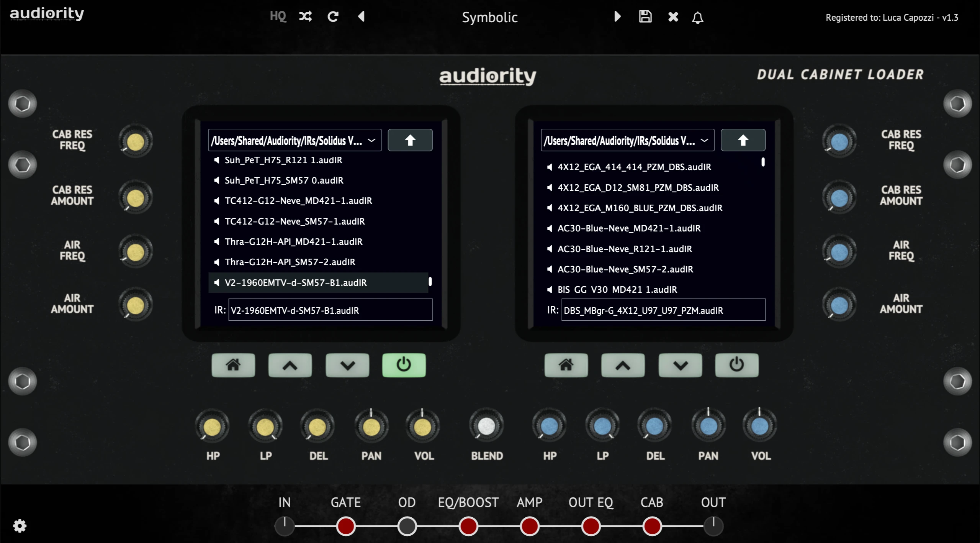
Task: Toggle HQ mode in top toolbar
Action: (278, 16)
